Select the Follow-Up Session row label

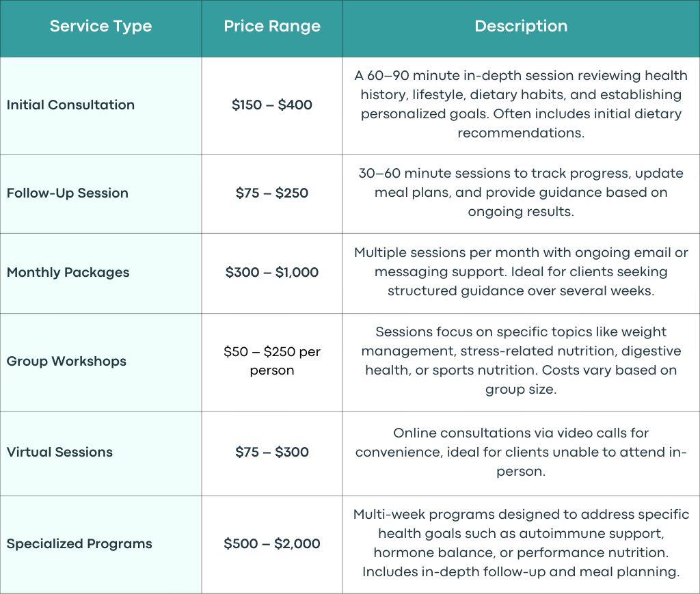pos(68,193)
